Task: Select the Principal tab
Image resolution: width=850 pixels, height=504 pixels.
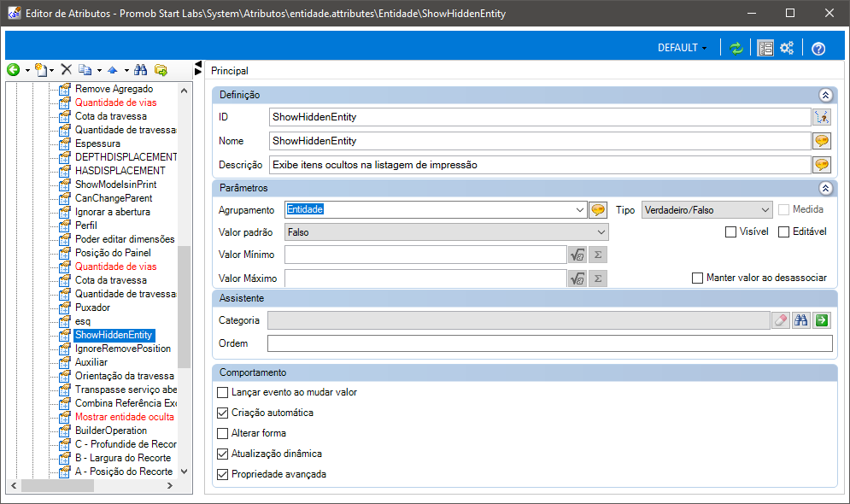Action: pos(230,70)
